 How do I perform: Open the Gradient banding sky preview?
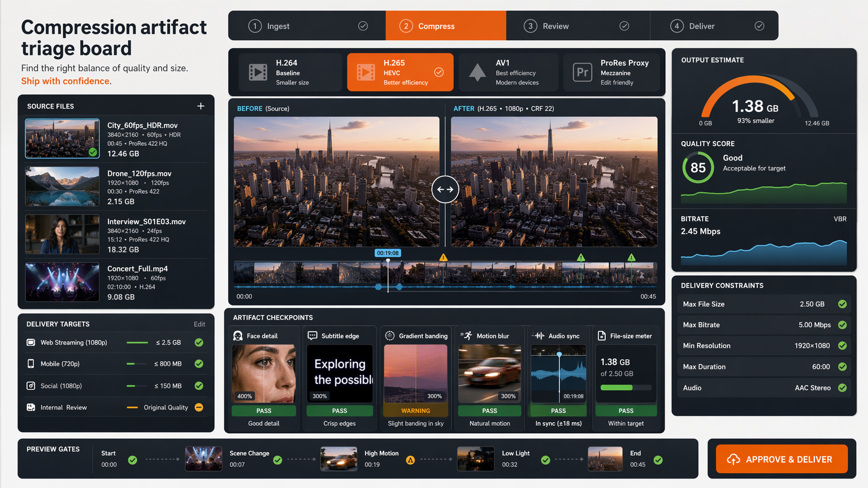click(x=416, y=373)
